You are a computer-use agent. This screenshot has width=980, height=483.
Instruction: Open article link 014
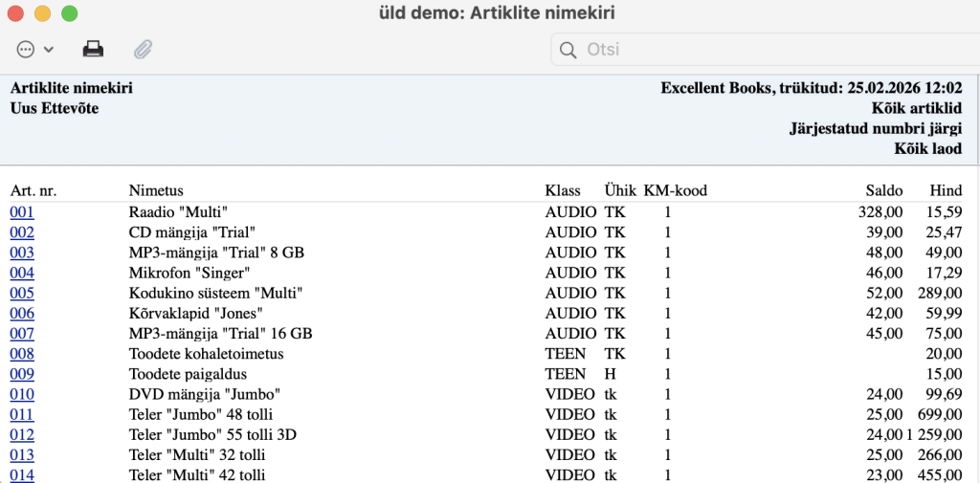point(22,474)
